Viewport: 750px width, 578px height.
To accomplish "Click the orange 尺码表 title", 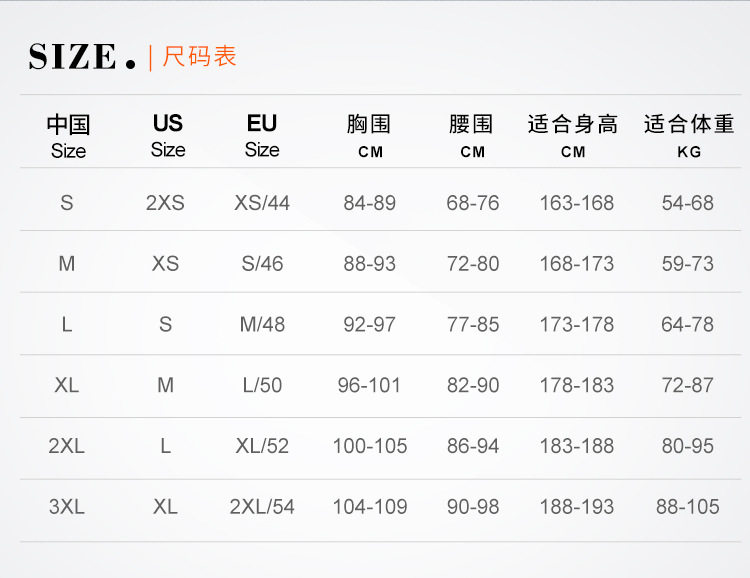I will tap(199, 56).
